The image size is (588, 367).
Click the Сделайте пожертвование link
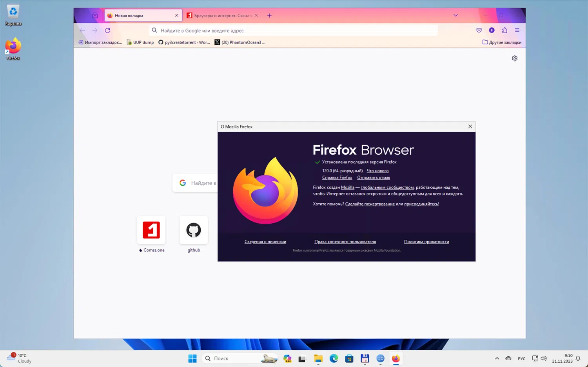tap(370, 204)
